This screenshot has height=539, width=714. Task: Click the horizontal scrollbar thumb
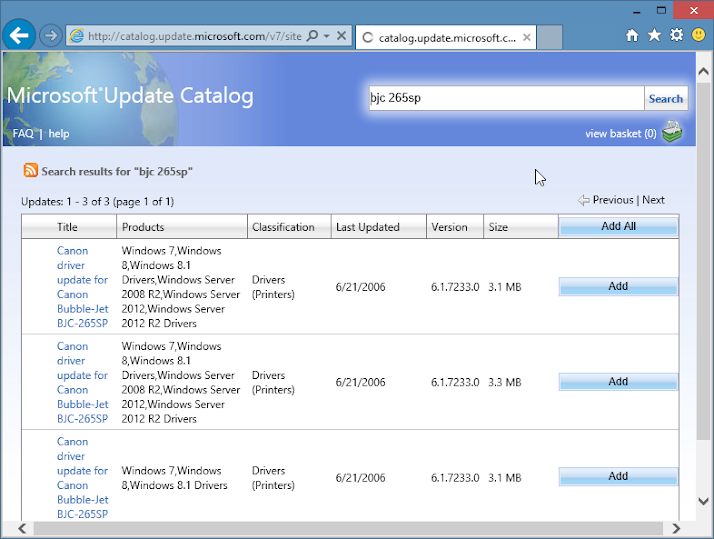click(x=348, y=529)
